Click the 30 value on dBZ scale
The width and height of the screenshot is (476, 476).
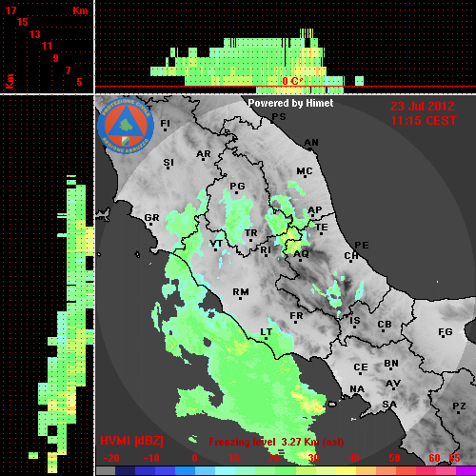point(314,458)
